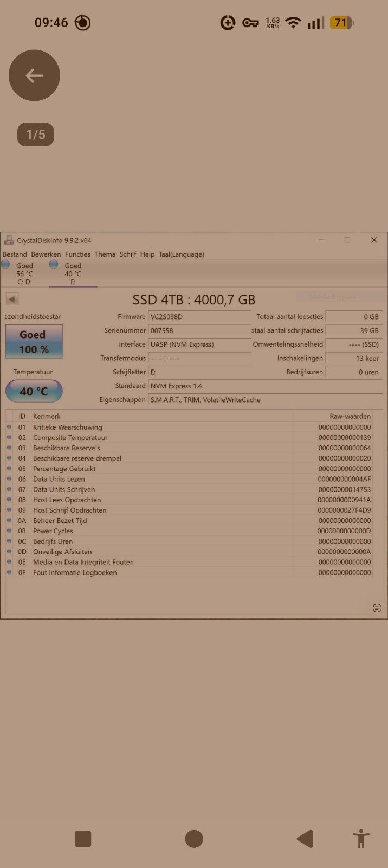Open the Bestand menu

coord(15,254)
